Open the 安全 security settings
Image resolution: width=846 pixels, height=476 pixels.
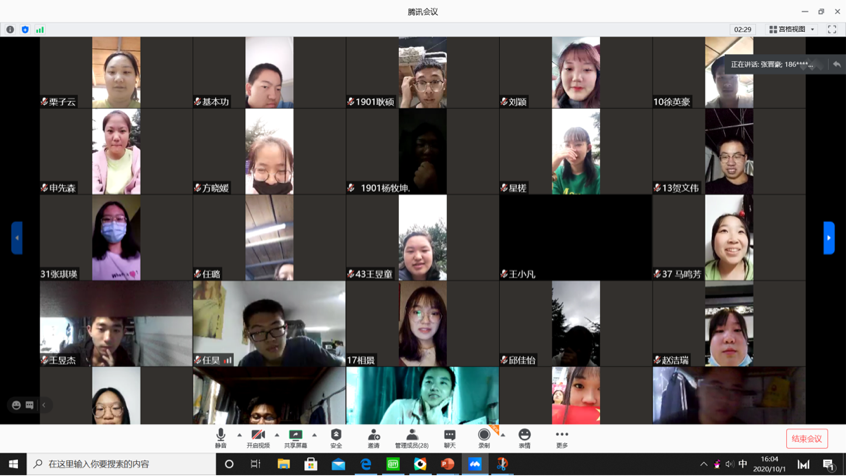coord(336,437)
